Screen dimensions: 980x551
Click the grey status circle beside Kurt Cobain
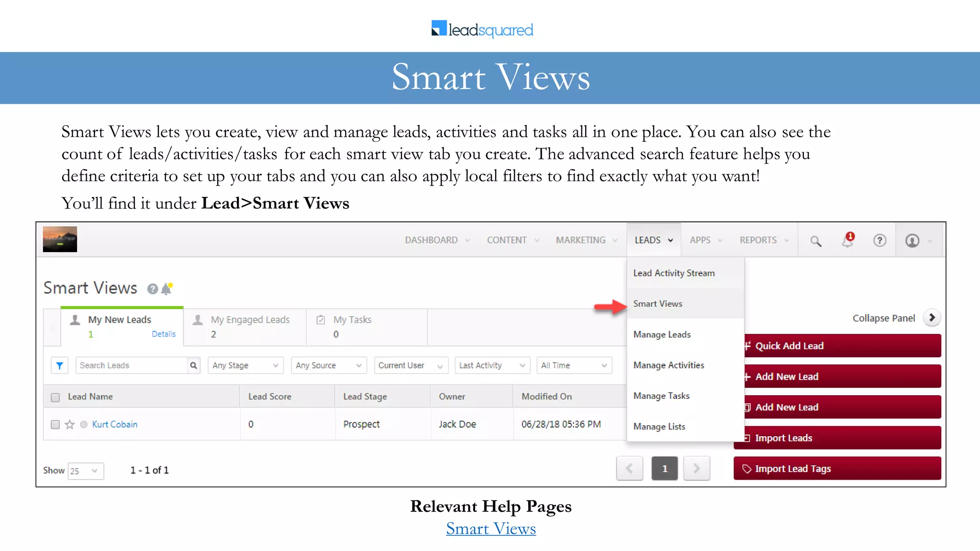(x=84, y=424)
